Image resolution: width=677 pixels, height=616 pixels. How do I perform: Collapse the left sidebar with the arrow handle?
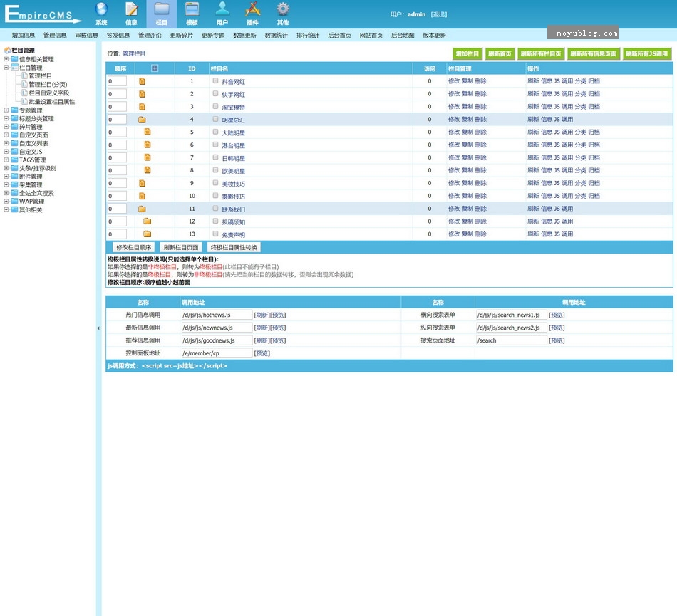tap(98, 328)
